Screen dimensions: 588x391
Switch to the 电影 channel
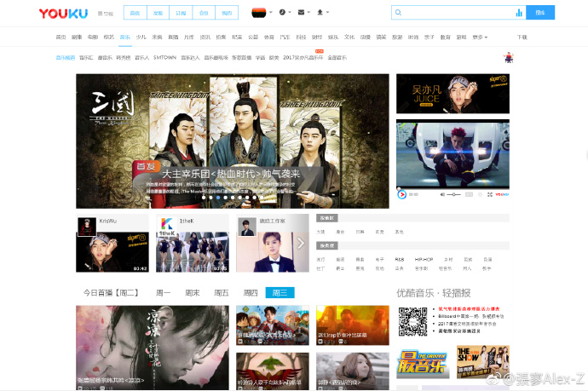point(93,37)
